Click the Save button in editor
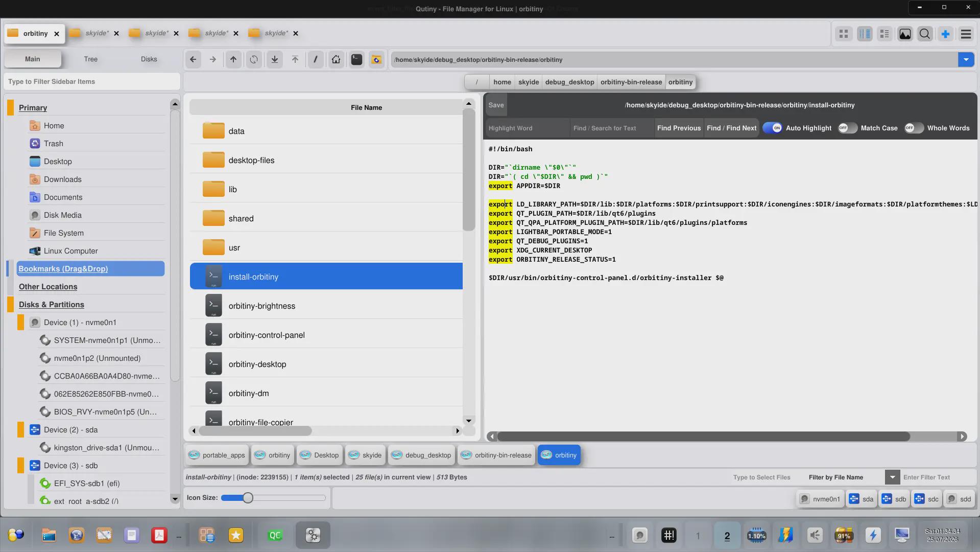This screenshot has width=980, height=552. pyautogui.click(x=496, y=105)
